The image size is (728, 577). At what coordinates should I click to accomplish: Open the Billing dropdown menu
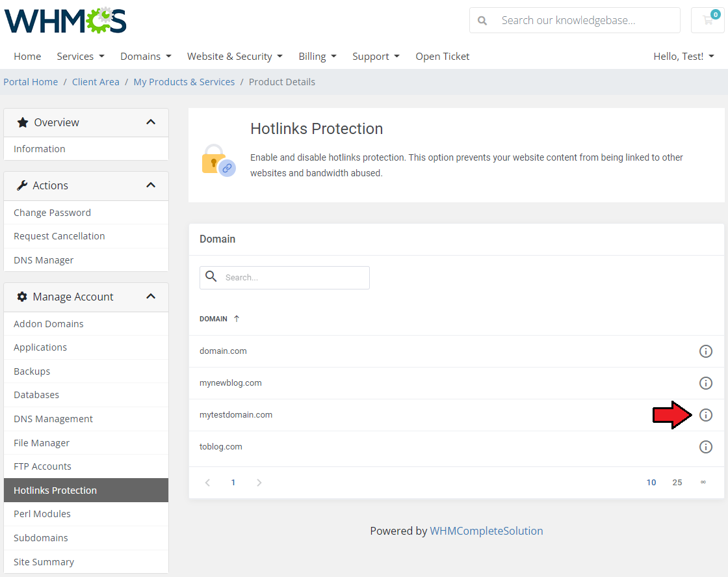318,56
